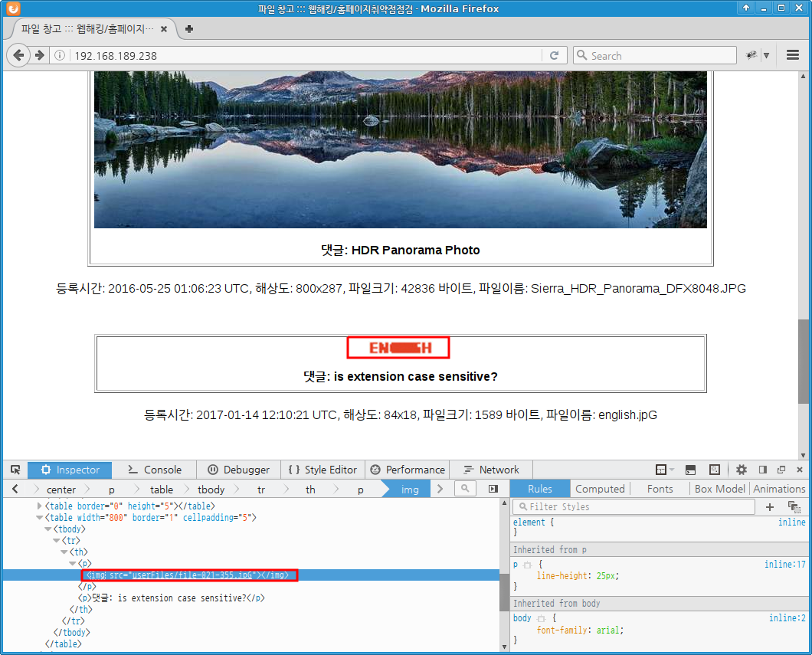Collapse the tr node in markup
Image resolution: width=812 pixels, height=655 pixels.
pyautogui.click(x=56, y=541)
